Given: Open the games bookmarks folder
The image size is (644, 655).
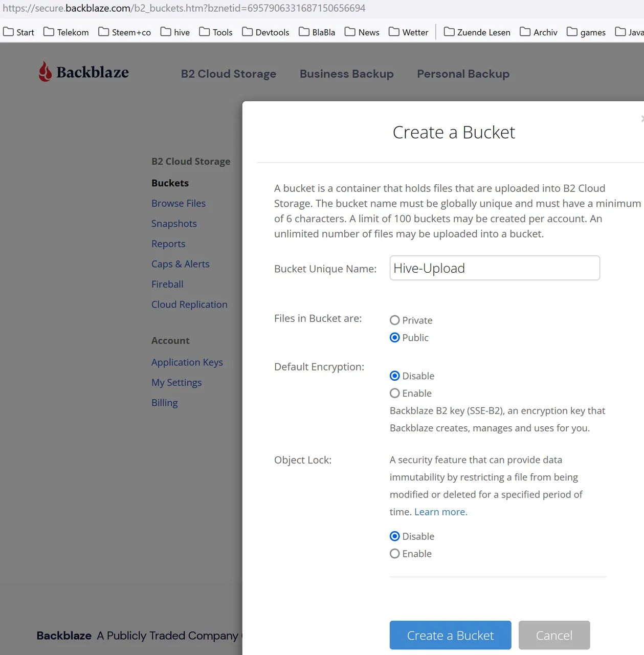Looking at the screenshot, I should pyautogui.click(x=586, y=32).
